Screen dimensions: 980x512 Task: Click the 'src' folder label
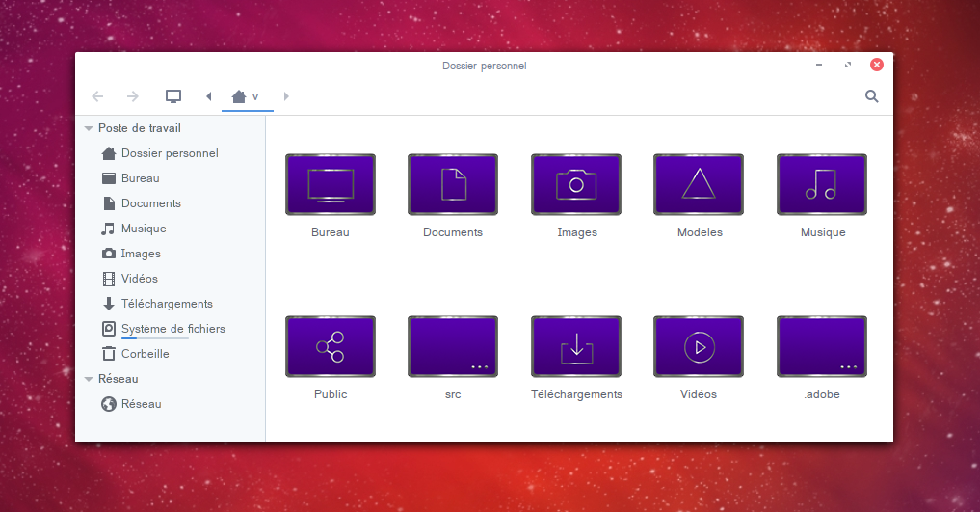[x=453, y=394]
